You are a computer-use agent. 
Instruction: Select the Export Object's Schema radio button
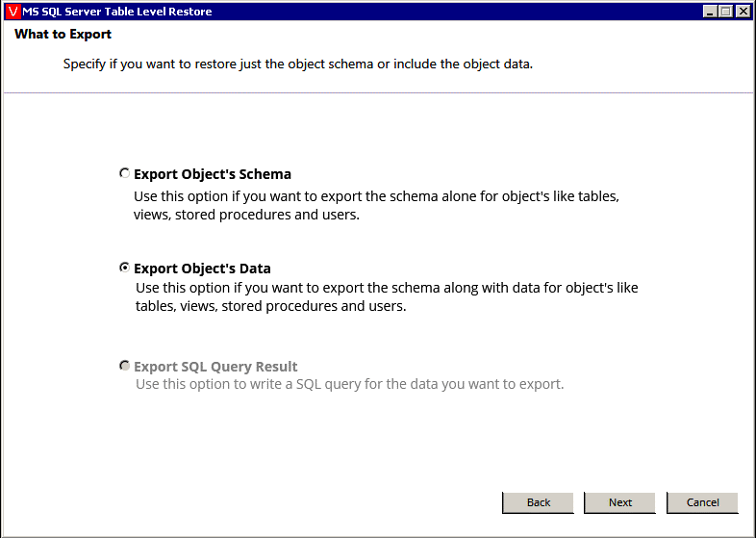[124, 172]
